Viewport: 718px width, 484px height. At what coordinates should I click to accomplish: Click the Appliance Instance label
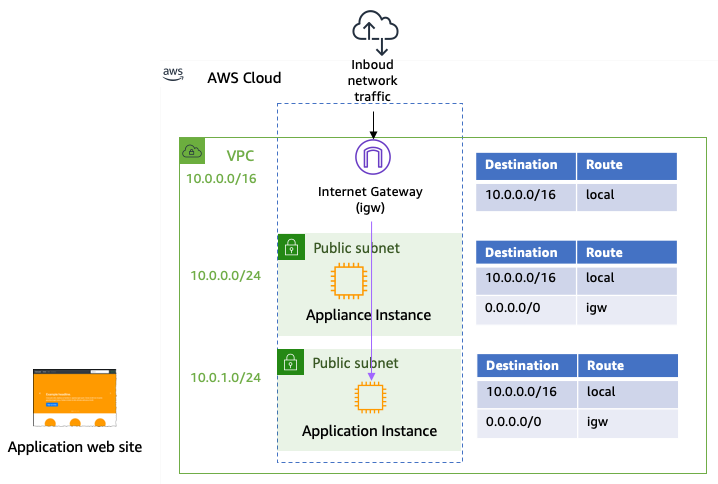(368, 315)
